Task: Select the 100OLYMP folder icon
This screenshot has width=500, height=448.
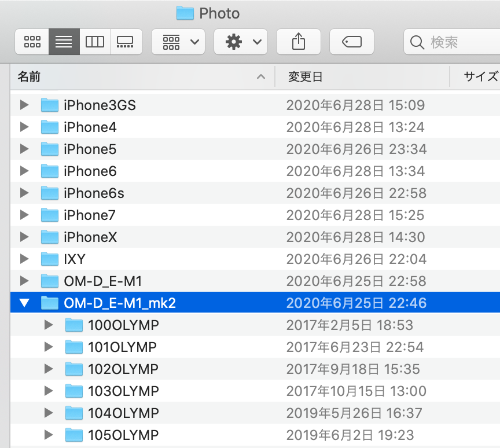Action: (74, 325)
